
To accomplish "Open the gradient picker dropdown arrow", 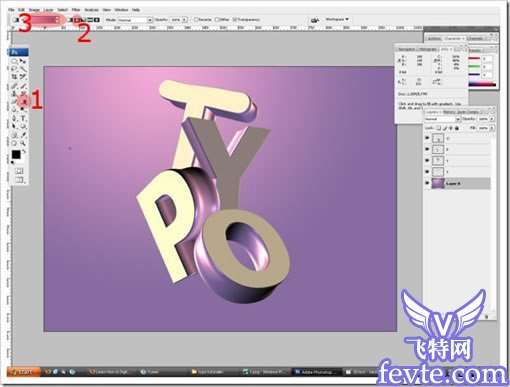I will tap(58, 20).
